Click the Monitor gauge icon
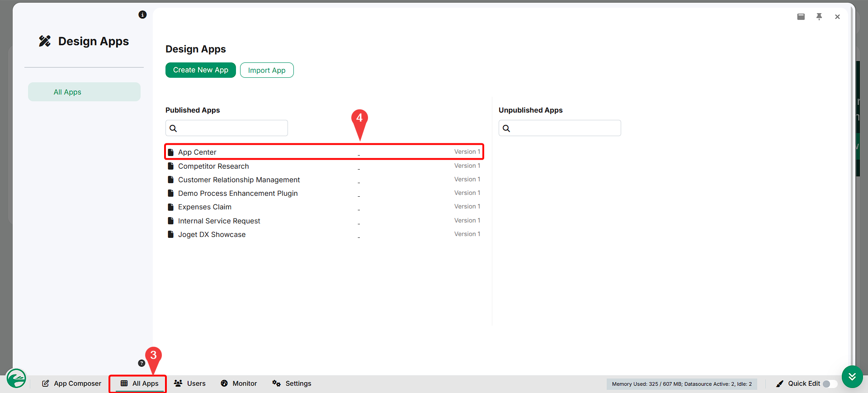The image size is (868, 393). tap(224, 384)
